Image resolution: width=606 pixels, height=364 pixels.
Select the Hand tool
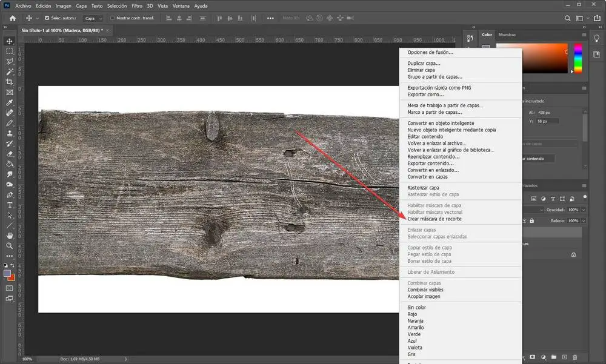(10, 235)
